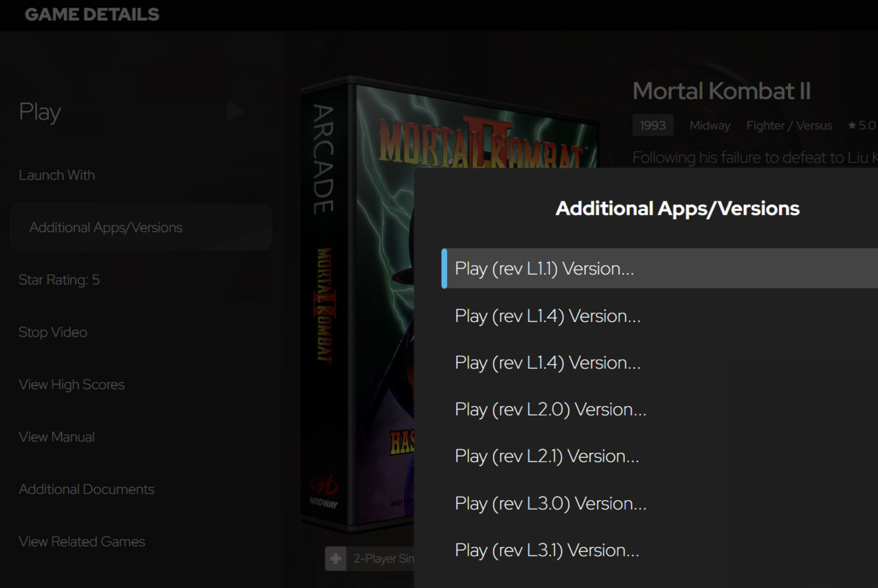Click the GAME DETAILS header
The image size is (878, 588).
coord(92,14)
